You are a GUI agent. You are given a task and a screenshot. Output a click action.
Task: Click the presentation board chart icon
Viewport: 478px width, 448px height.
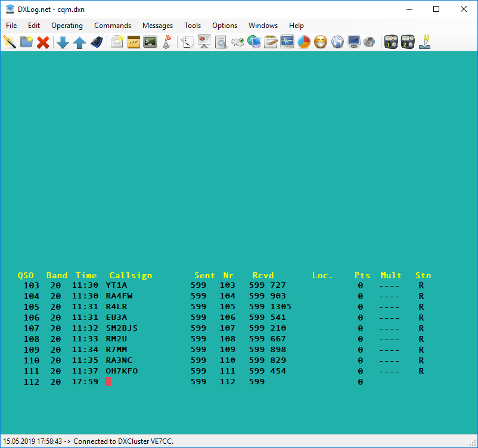tap(204, 42)
